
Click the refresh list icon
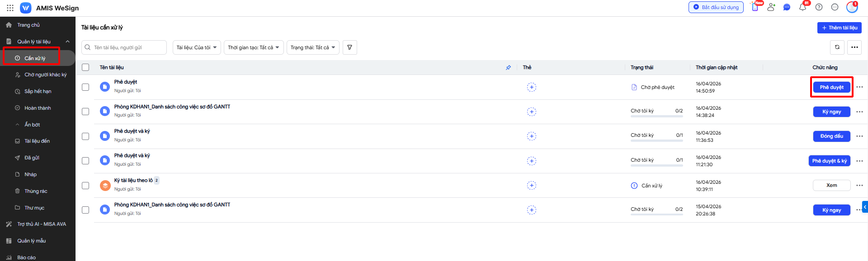tap(837, 47)
